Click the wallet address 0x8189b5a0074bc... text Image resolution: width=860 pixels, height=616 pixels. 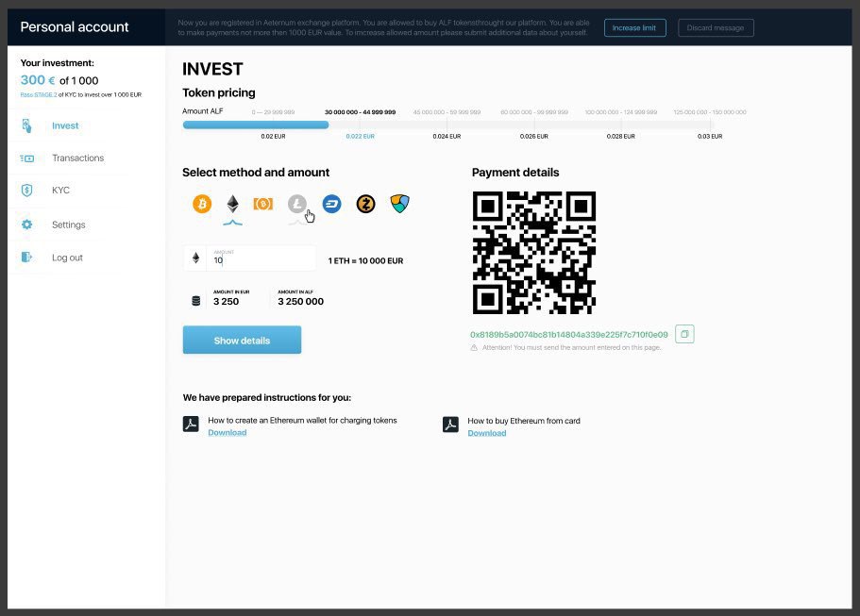pos(568,334)
